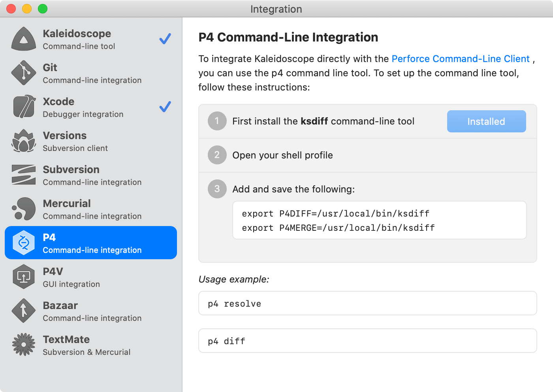The width and height of the screenshot is (553, 392).
Task: Click the Kaleidoscope installed checkmark
Action: point(165,39)
